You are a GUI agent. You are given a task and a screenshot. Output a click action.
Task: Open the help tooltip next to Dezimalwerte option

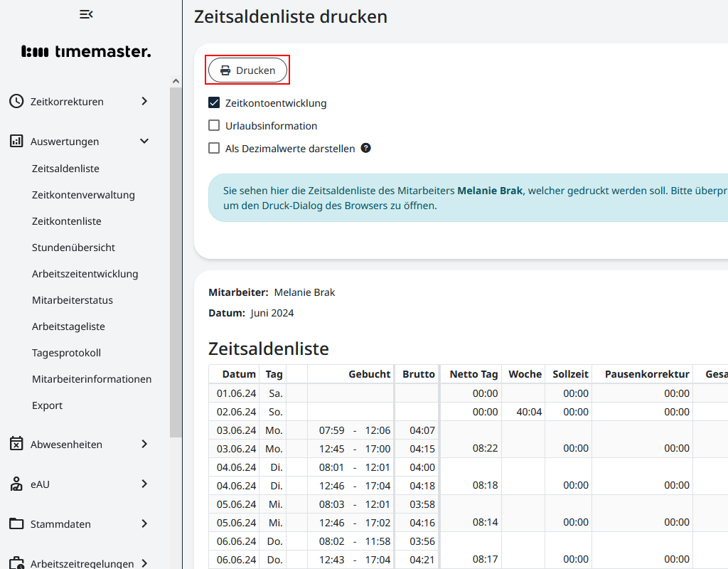[x=365, y=148]
